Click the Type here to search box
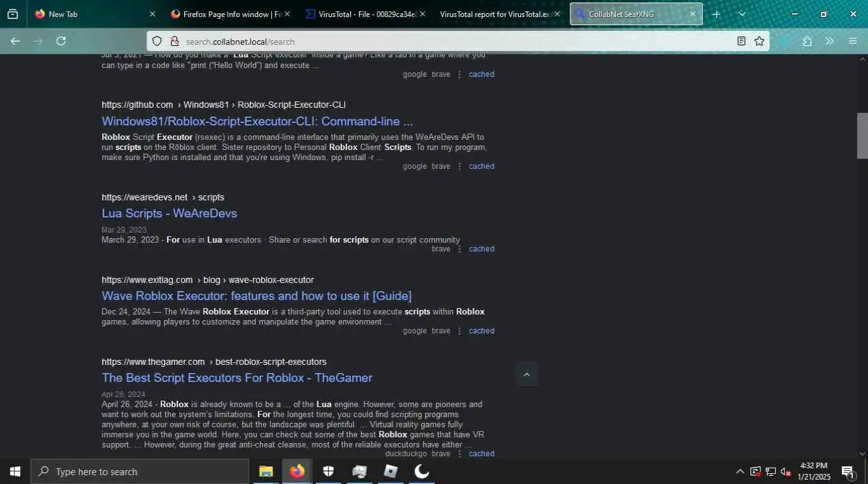Image resolution: width=868 pixels, height=484 pixels. pos(140,471)
